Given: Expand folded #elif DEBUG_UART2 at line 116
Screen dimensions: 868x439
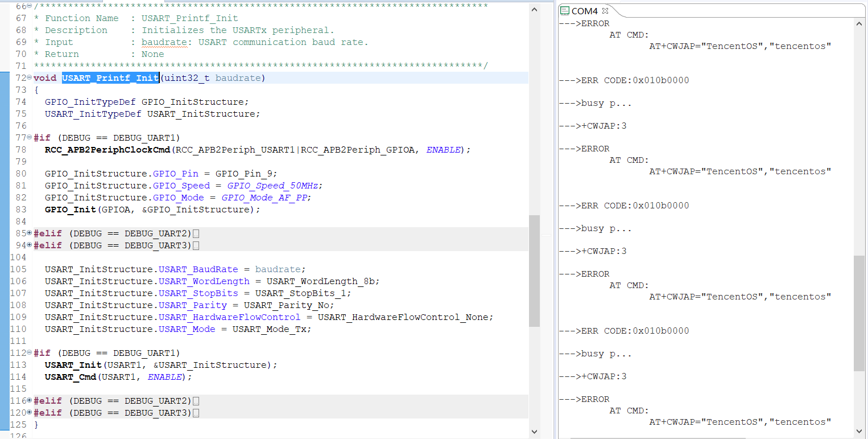Looking at the screenshot, I should 30,401.
